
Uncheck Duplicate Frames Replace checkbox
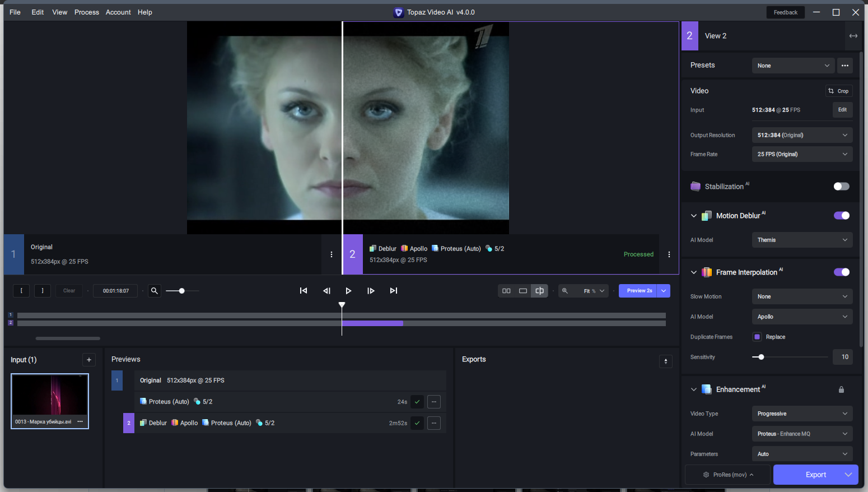point(757,337)
